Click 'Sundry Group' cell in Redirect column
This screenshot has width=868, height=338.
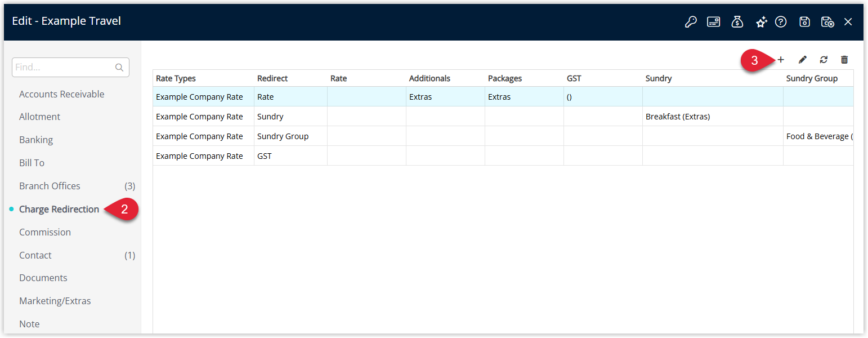pos(290,136)
